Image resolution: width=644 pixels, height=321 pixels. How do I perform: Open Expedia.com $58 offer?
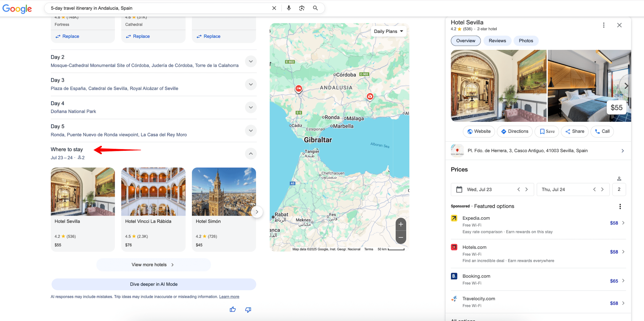tap(538, 224)
